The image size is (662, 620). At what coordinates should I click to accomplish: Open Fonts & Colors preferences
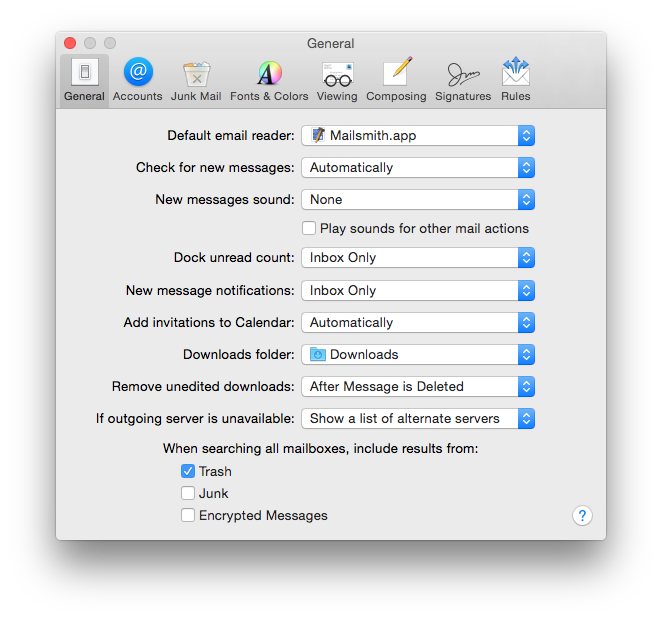269,79
